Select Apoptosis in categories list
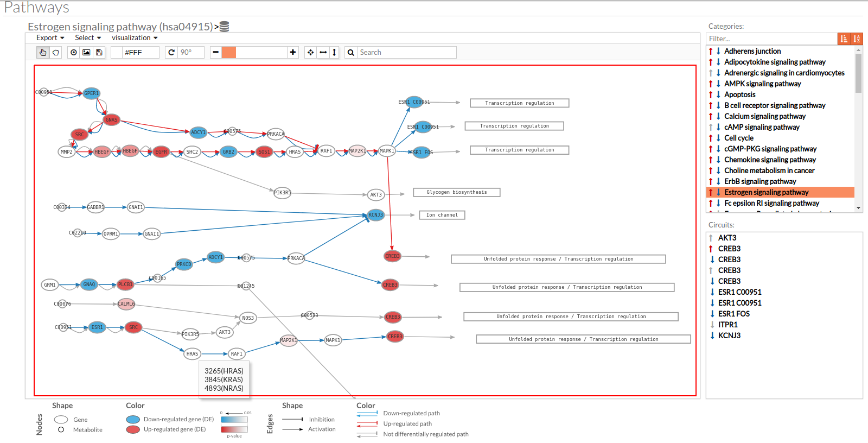The width and height of the screenshot is (868, 443). click(739, 94)
